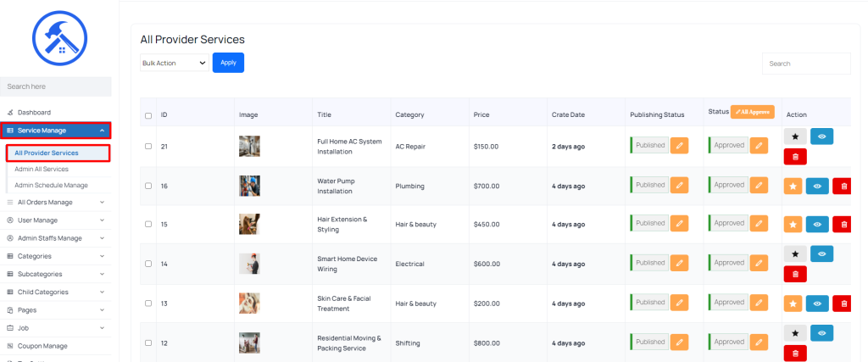Expand the Pages menu
Screen dimensions: 868x362
tap(55, 310)
